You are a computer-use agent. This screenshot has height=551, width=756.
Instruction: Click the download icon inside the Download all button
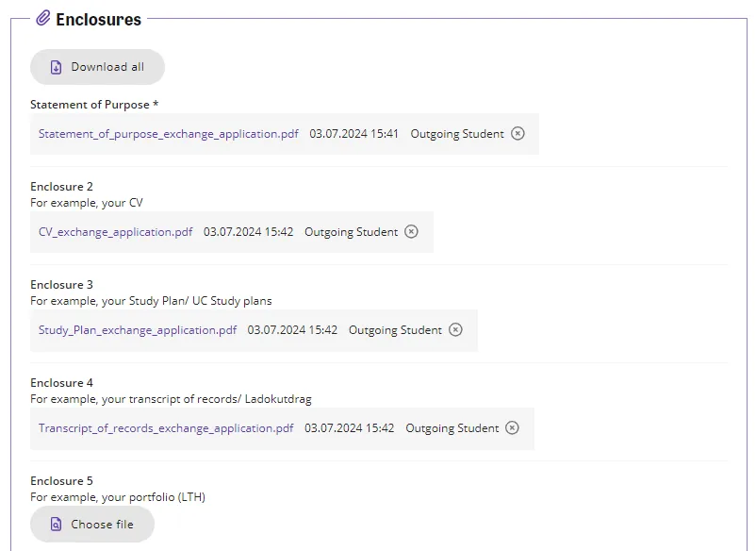click(x=57, y=66)
